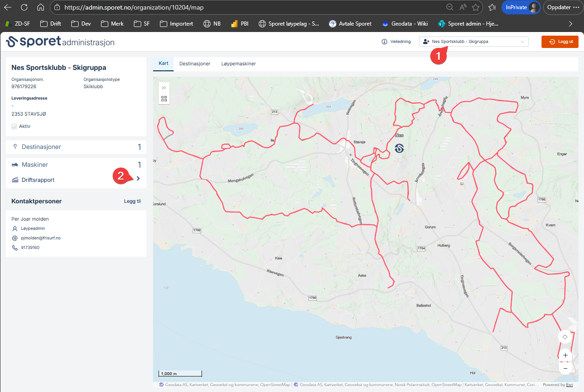Click the Logg ut button
Image resolution: width=584 pixels, height=392 pixels.
point(560,42)
